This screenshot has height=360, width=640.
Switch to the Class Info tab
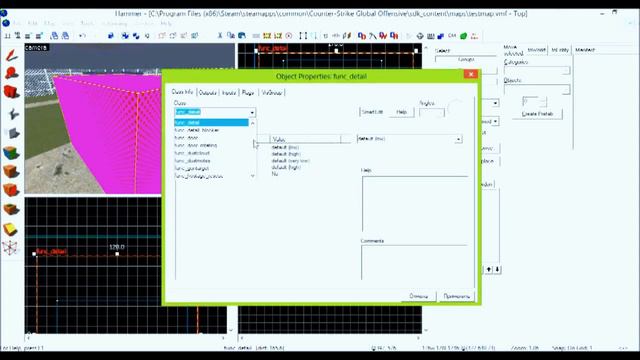[182, 92]
